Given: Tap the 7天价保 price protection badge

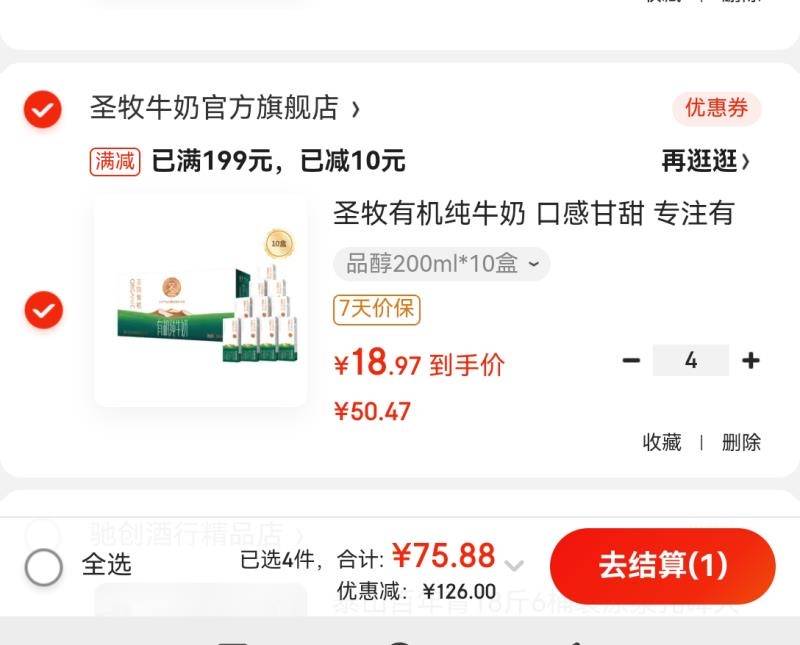Looking at the screenshot, I should pyautogui.click(x=377, y=309).
